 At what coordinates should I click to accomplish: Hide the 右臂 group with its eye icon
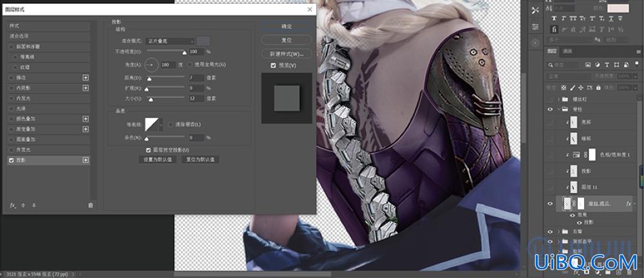(x=551, y=232)
